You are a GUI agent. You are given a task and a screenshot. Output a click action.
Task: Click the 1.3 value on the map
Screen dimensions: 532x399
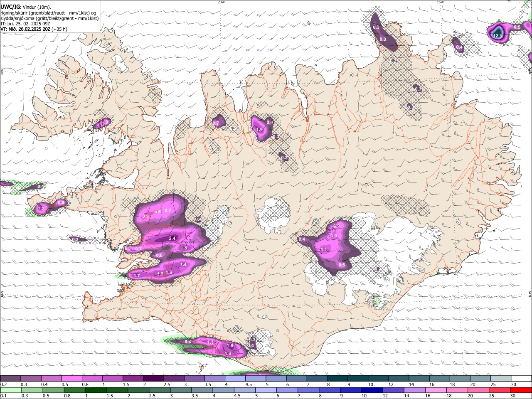[210, 342]
